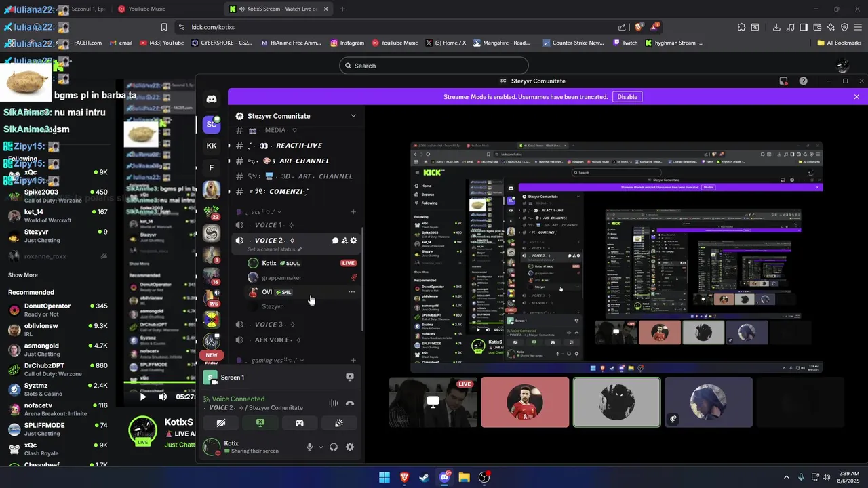868x488 pixels.
Task: Select the F server icon in Discord
Action: coord(212,167)
